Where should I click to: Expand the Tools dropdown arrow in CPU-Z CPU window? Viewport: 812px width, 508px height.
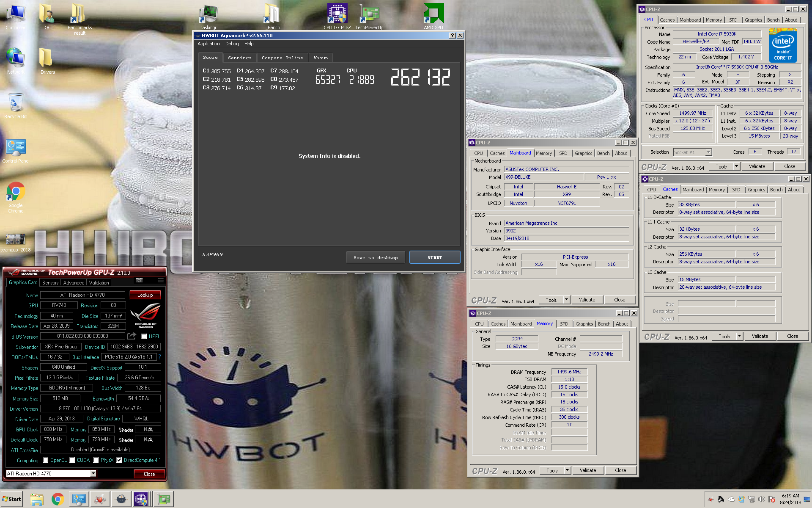(736, 166)
